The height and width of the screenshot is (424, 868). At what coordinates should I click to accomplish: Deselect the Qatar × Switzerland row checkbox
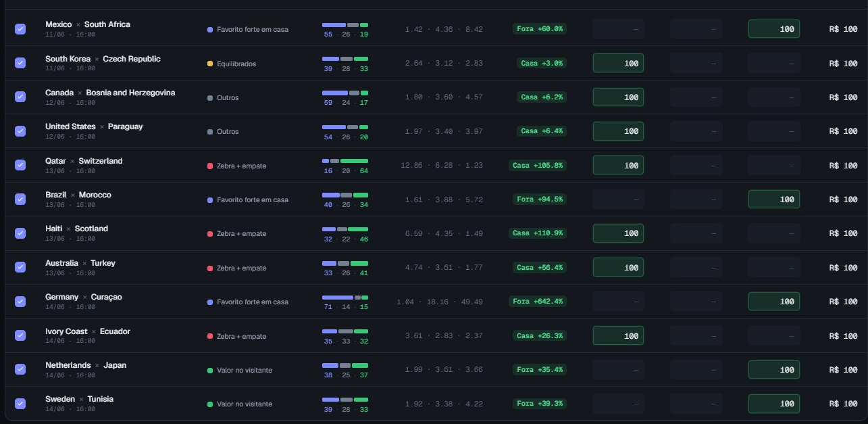(x=20, y=165)
